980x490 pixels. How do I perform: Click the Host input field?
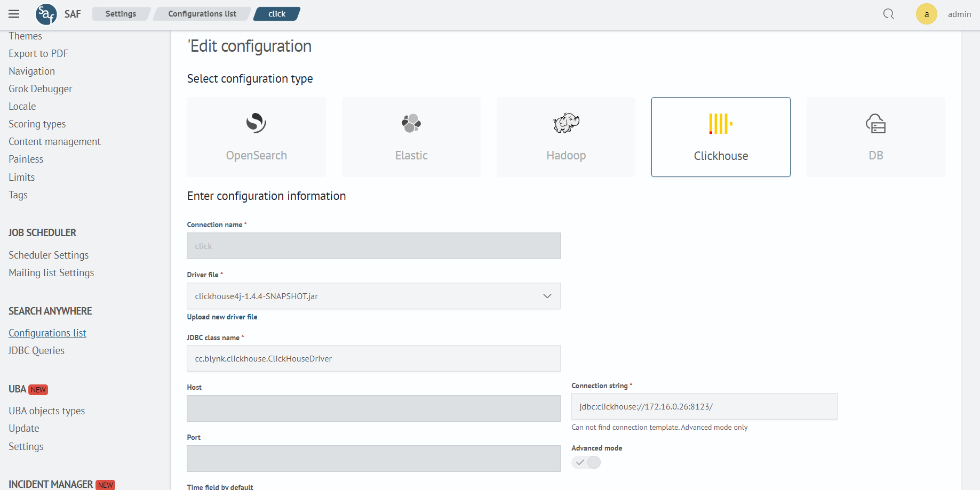click(x=373, y=408)
